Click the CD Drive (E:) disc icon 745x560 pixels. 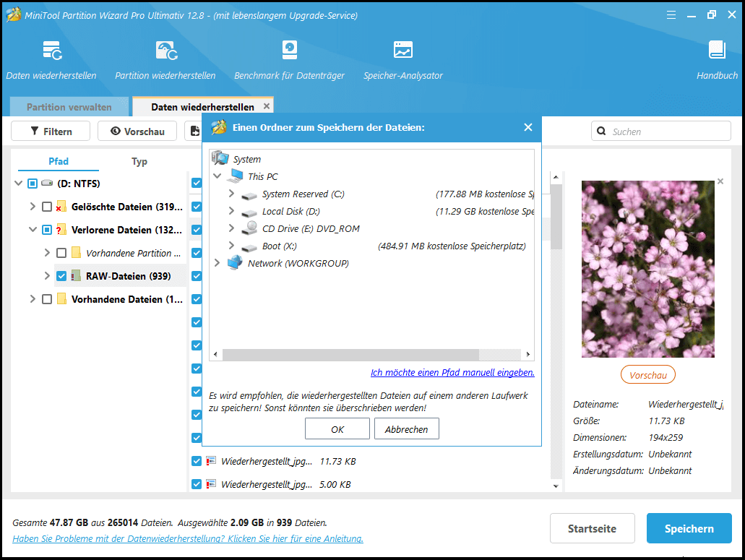[x=249, y=228]
